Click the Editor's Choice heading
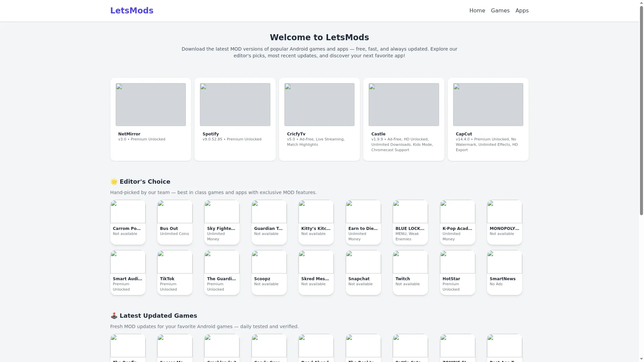 [x=140, y=182]
